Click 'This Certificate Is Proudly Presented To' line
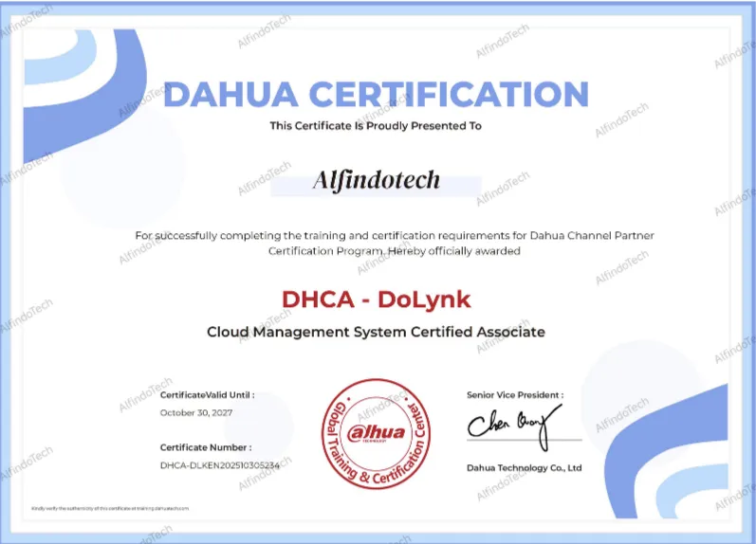This screenshot has height=544, width=756. pos(376,126)
